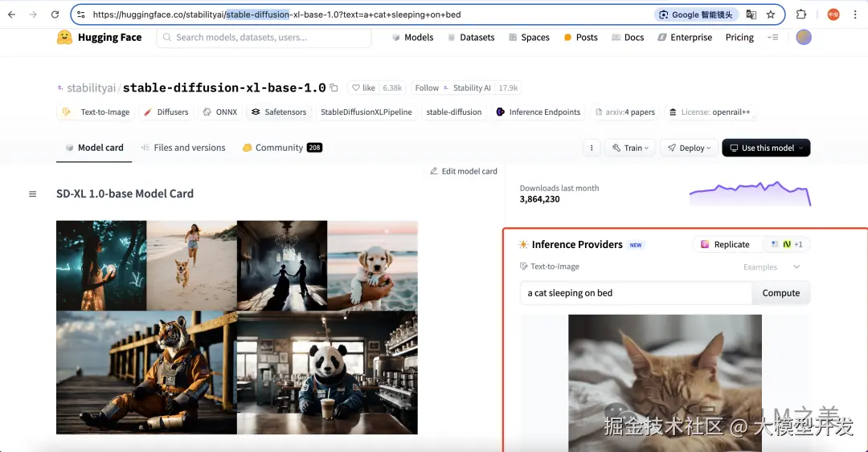
Task: Bookmark this page with the star icon
Action: click(x=771, y=14)
